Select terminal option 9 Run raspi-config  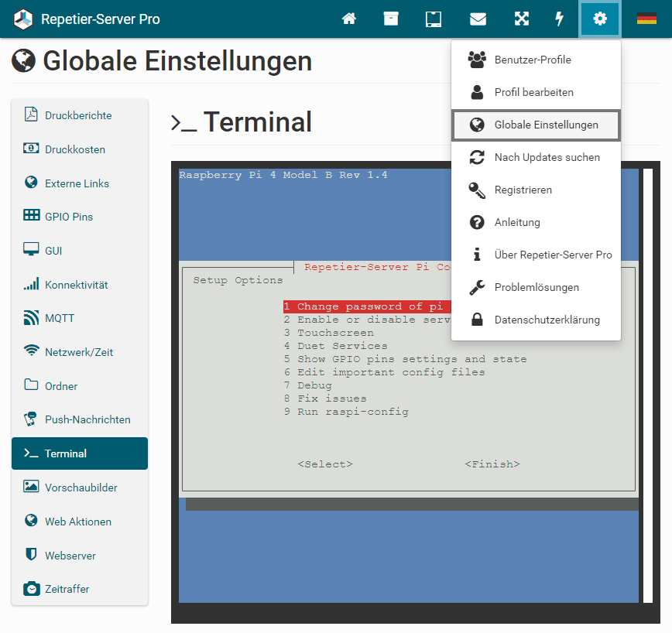[346, 412]
